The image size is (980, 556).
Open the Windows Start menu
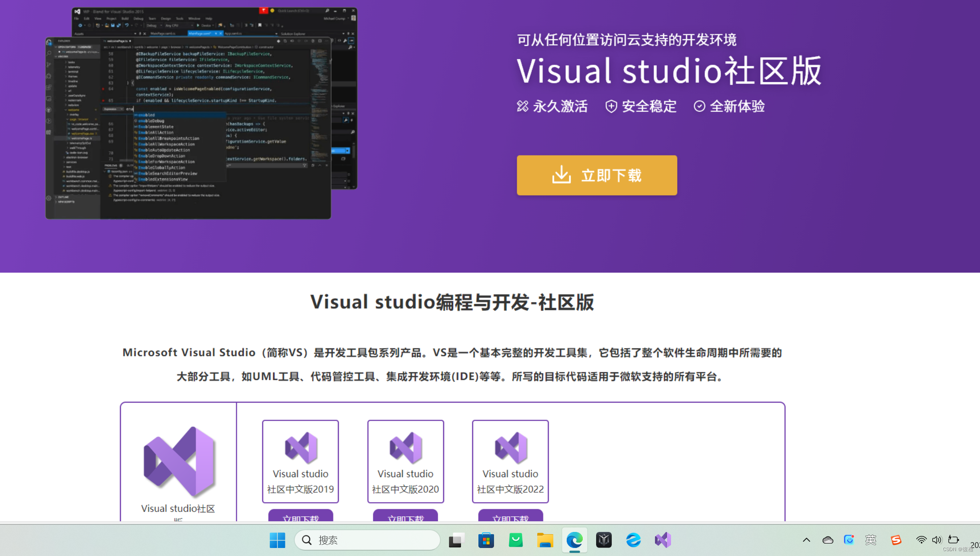point(277,540)
